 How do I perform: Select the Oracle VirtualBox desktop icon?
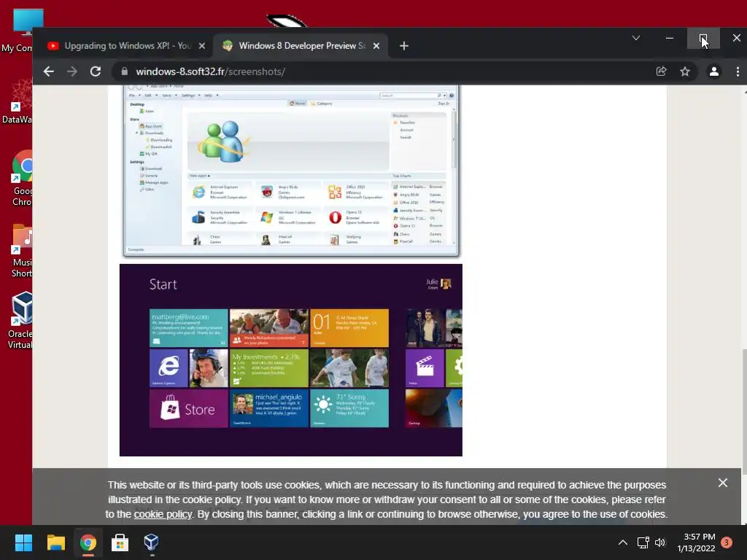[x=20, y=321]
